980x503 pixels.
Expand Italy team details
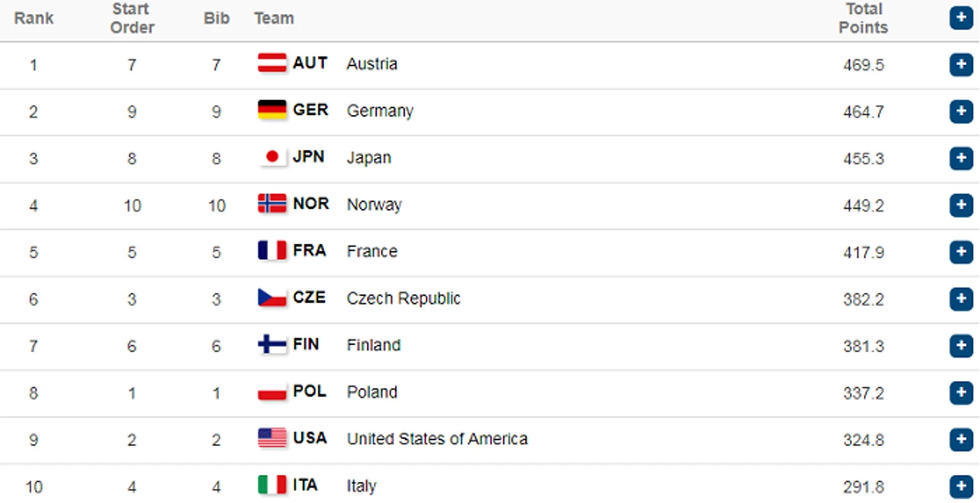pos(961,486)
